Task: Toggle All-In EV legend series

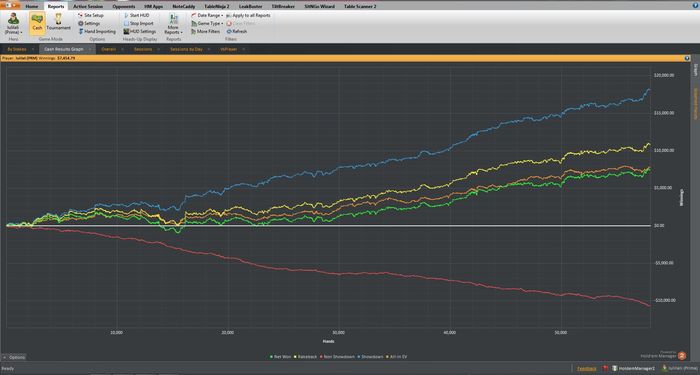Action: coord(396,357)
